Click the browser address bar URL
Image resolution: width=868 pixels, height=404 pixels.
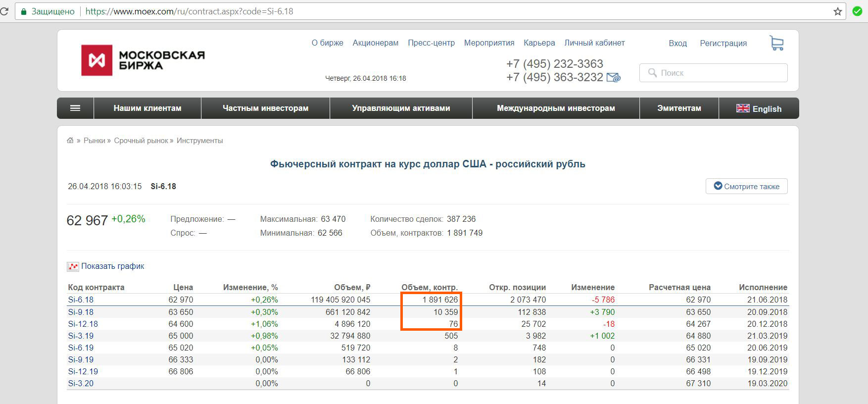pos(189,11)
